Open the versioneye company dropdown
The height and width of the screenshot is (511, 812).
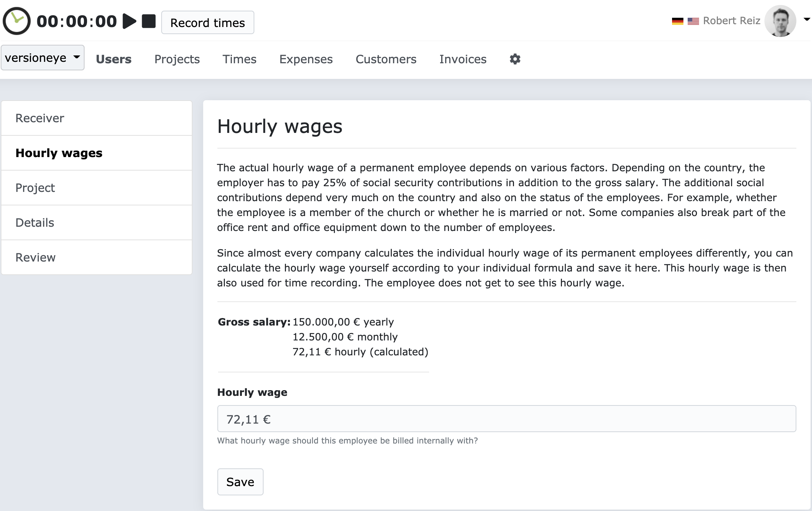[42, 57]
